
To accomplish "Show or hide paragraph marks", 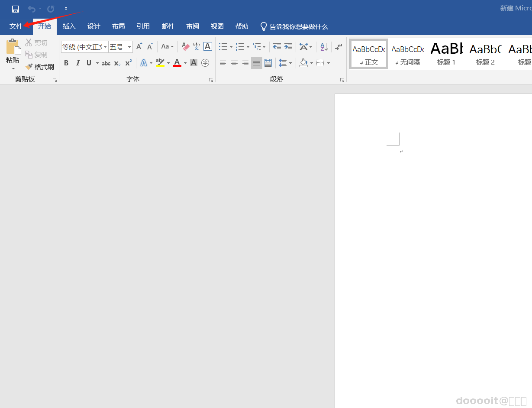I will tap(339, 46).
